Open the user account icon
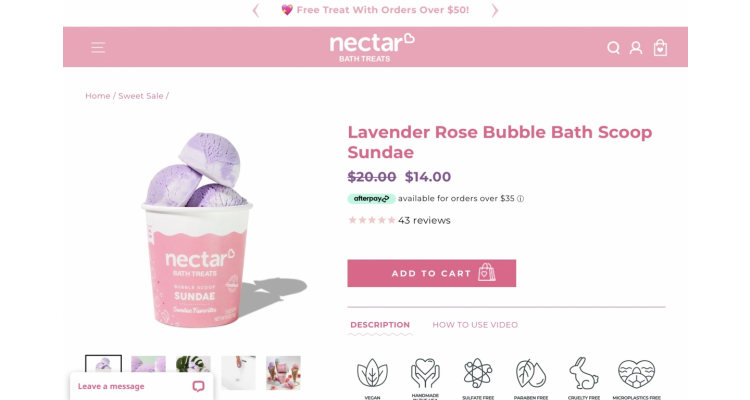Image resolution: width=750 pixels, height=400 pixels. [636, 48]
